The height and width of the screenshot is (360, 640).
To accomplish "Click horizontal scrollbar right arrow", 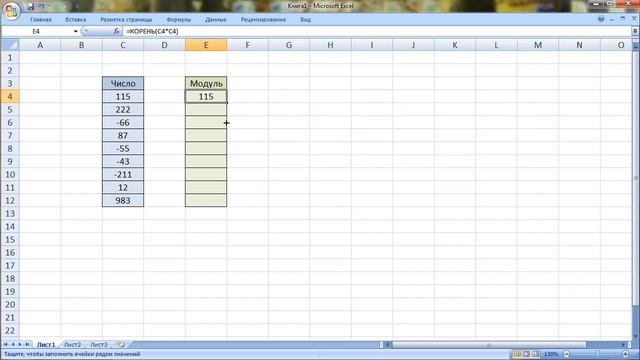I will (x=624, y=345).
